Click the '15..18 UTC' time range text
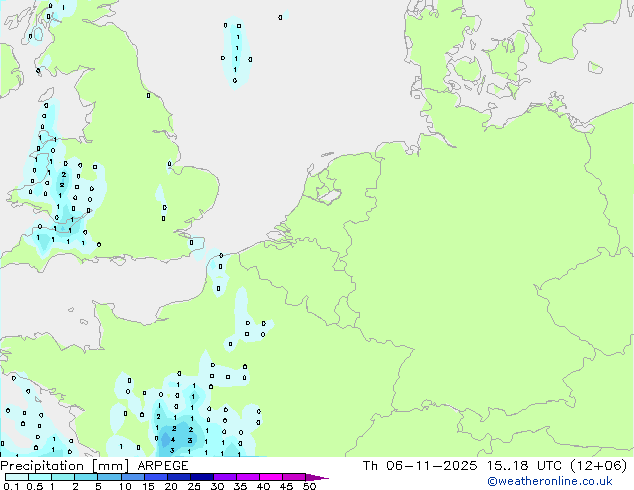The width and height of the screenshot is (634, 490). pos(524,466)
